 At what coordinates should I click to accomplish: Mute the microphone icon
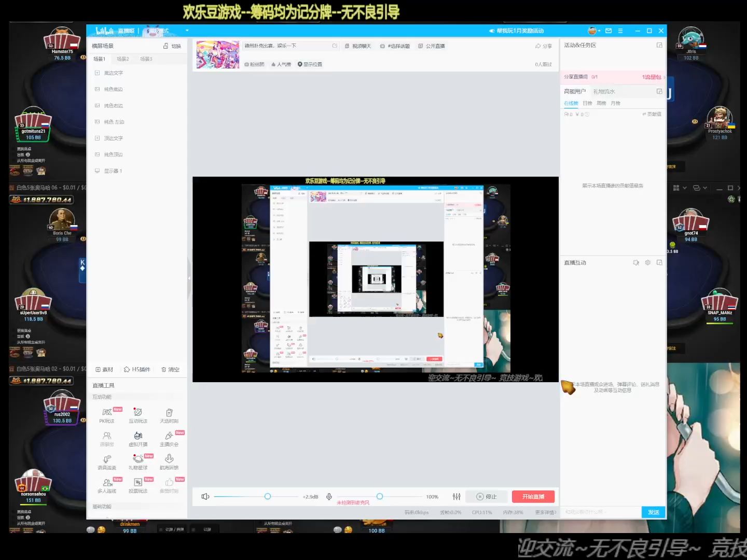pos(329,497)
